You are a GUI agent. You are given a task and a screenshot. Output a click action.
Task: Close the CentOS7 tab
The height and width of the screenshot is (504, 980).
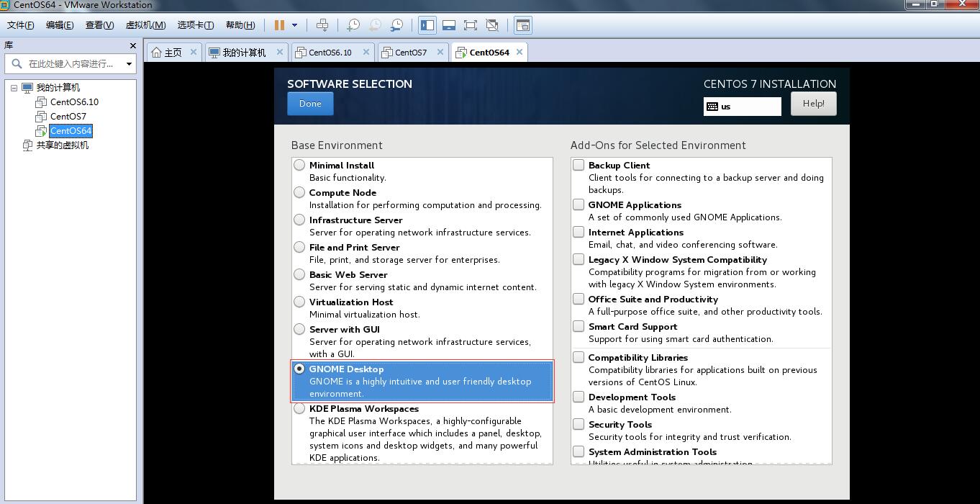point(440,52)
